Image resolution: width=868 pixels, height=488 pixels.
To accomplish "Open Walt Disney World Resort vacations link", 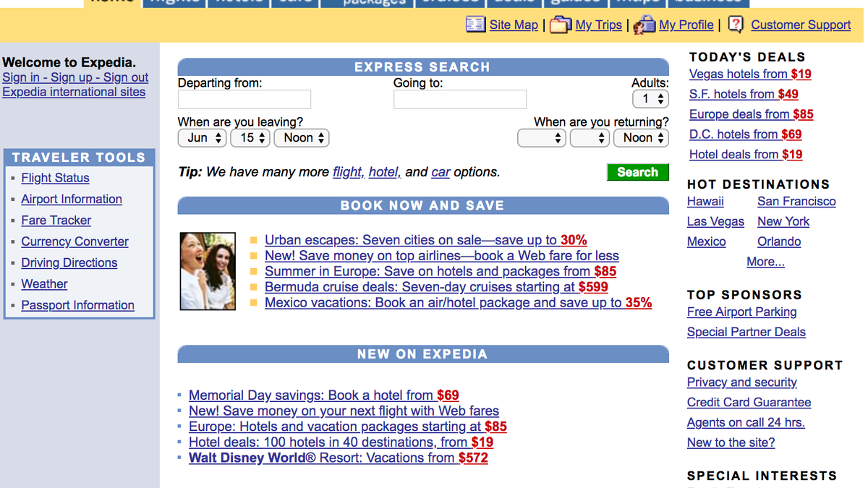I will [339, 458].
